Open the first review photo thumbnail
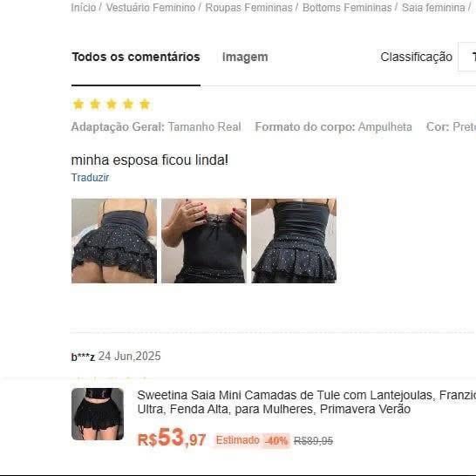476x476 pixels. [x=114, y=241]
